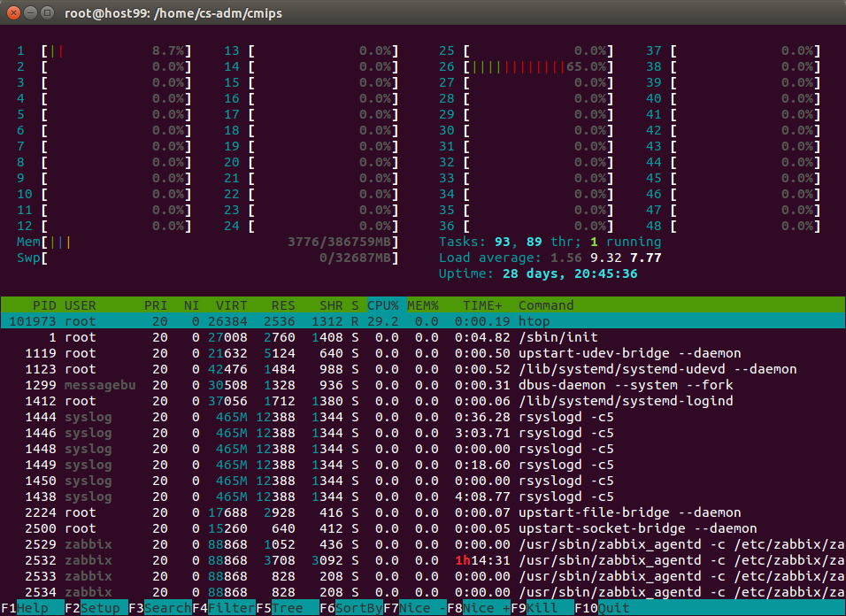Choose the F6 SortBy option

point(350,608)
